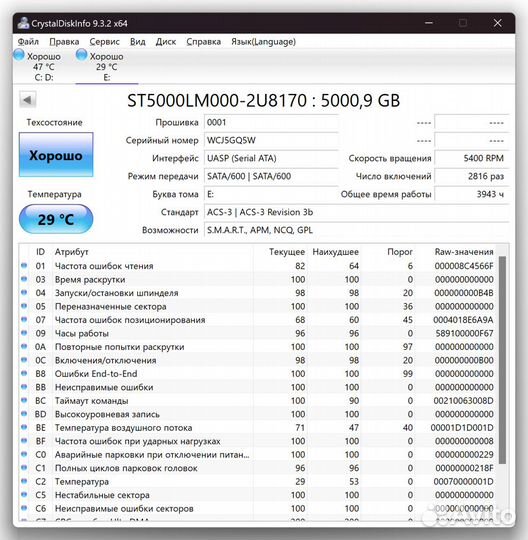
Task: Click the Порог column header
Action: (x=400, y=252)
